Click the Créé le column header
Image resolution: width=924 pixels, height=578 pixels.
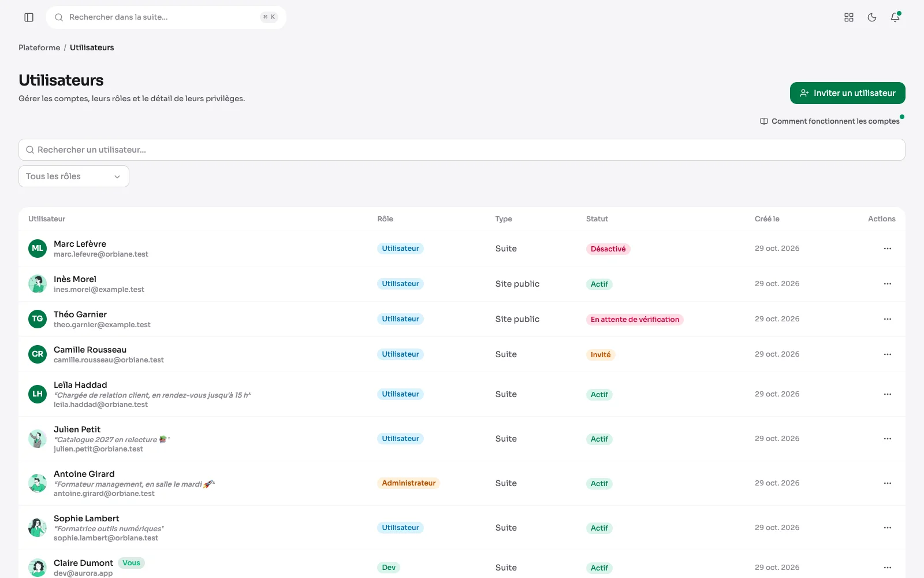pyautogui.click(x=767, y=219)
